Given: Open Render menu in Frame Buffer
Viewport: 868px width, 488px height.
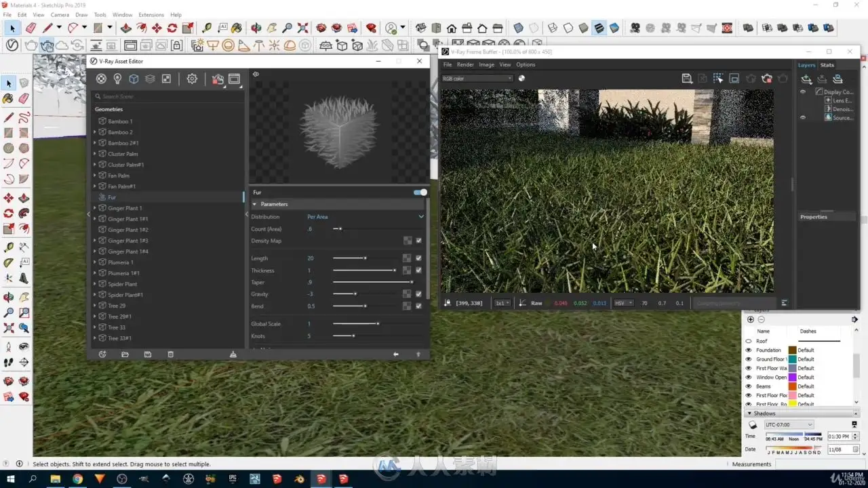Looking at the screenshot, I should pos(465,64).
